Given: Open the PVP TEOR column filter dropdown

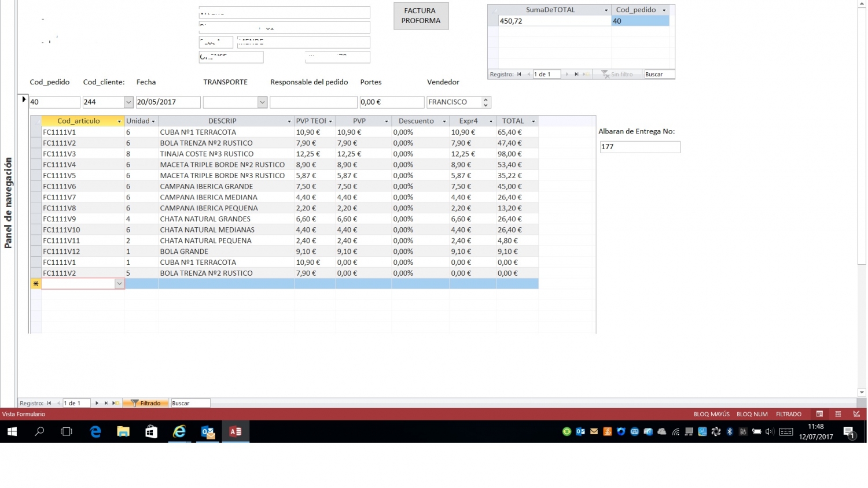Looking at the screenshot, I should coord(330,121).
